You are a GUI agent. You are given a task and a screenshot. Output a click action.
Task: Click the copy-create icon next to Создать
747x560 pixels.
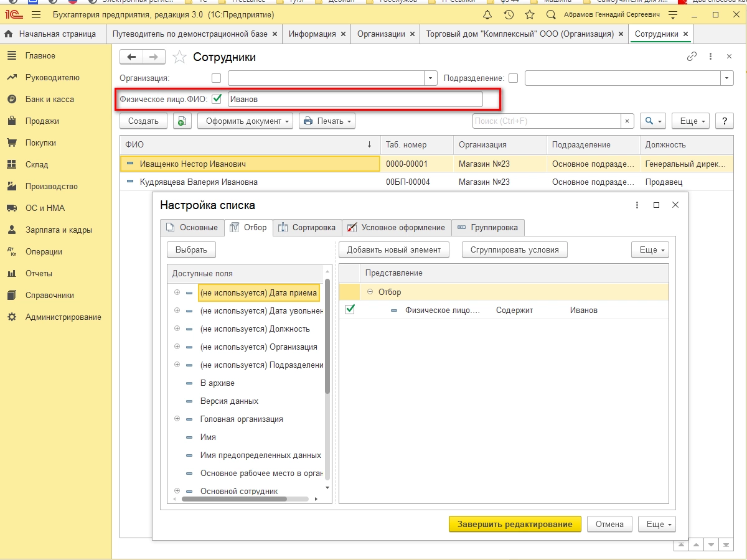click(182, 121)
